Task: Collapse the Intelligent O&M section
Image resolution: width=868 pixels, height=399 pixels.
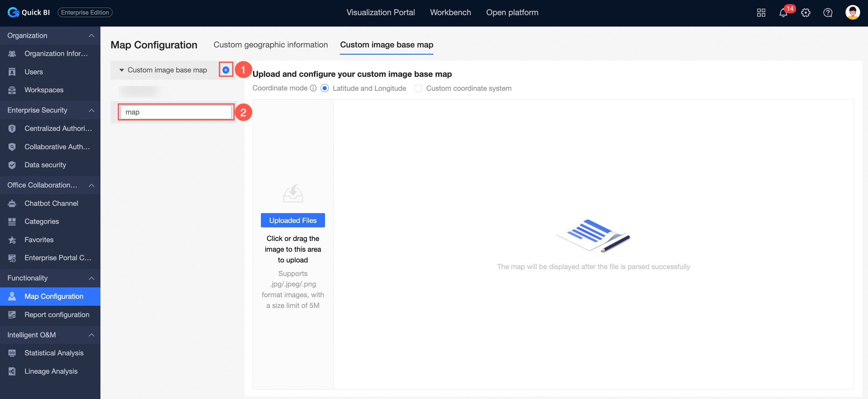Action: 91,335
